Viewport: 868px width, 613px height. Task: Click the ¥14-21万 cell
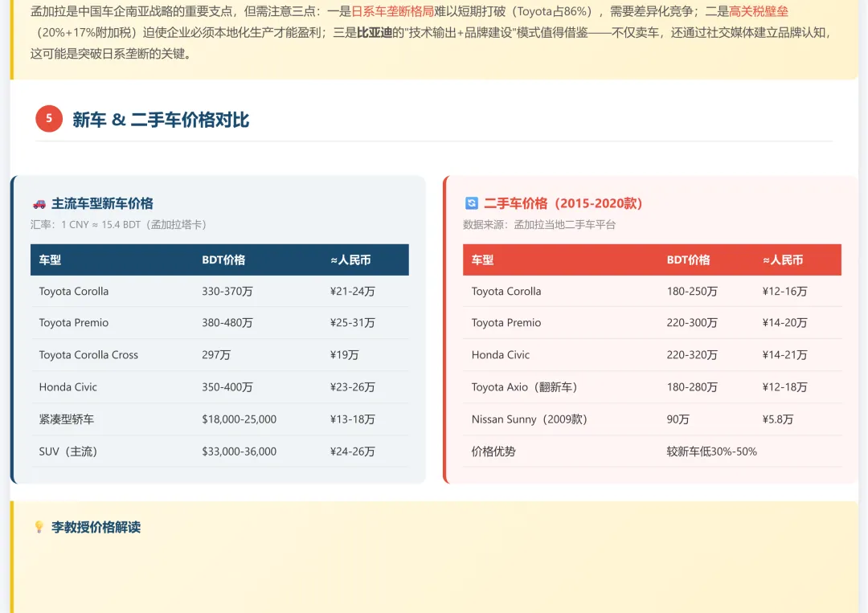(785, 355)
